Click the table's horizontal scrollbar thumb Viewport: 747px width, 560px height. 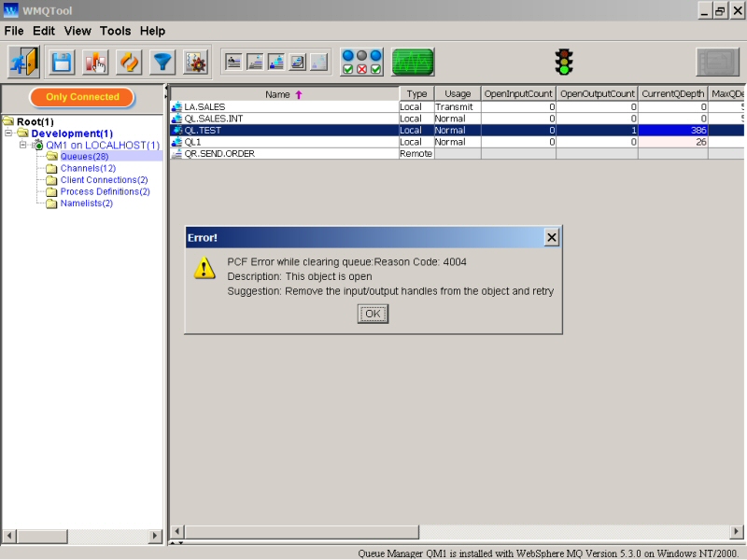tap(302, 531)
